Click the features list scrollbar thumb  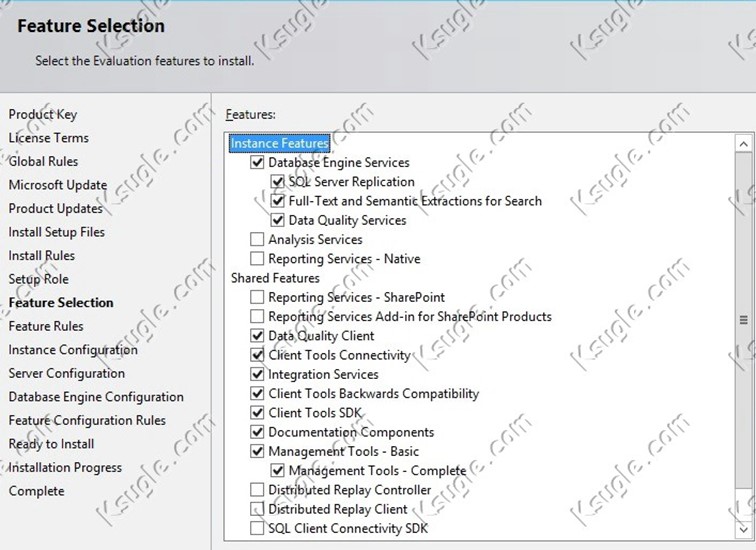pyautogui.click(x=743, y=320)
